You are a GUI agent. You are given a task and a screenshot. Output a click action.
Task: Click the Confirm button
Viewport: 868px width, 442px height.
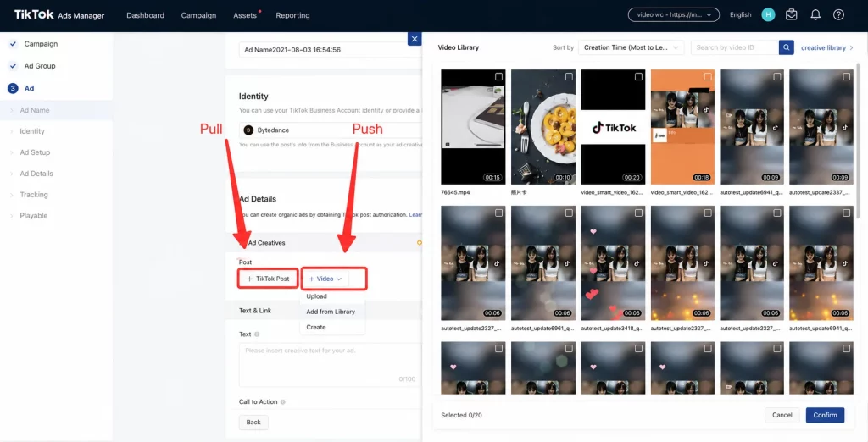(x=825, y=415)
